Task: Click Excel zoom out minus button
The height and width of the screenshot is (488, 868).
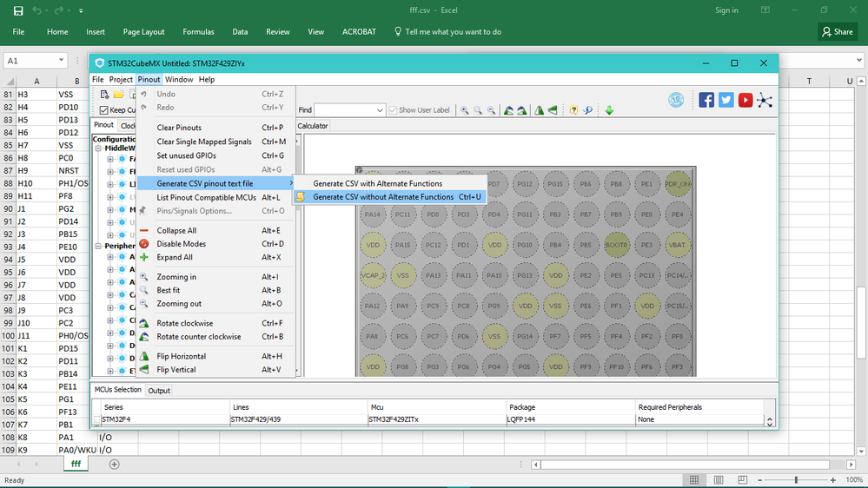Action: point(759,480)
